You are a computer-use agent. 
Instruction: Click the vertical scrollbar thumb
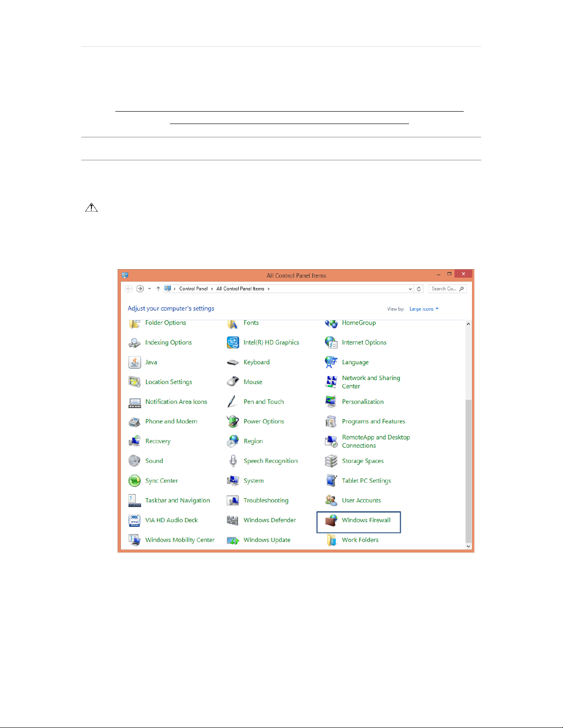pyautogui.click(x=468, y=471)
